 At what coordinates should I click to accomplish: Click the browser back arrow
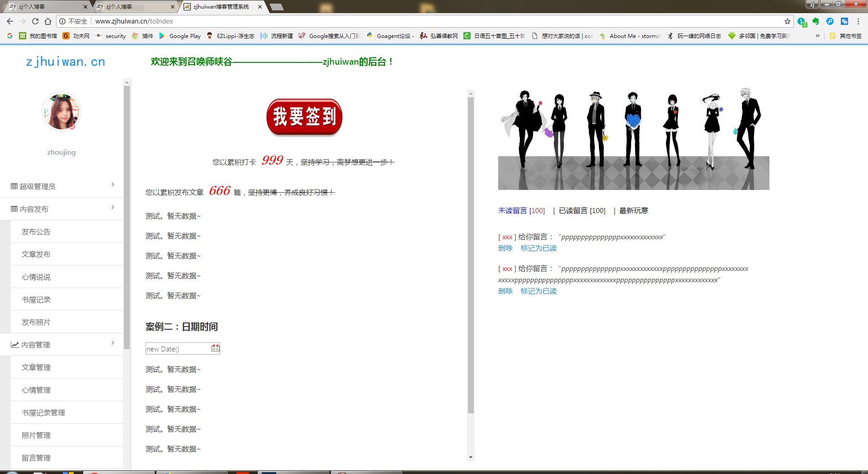click(10, 21)
